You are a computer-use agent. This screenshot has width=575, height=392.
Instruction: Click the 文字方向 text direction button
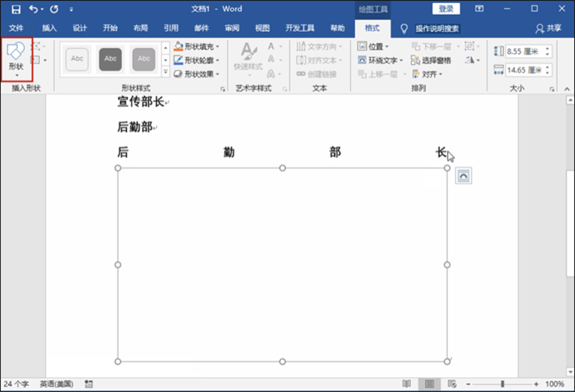(x=319, y=46)
